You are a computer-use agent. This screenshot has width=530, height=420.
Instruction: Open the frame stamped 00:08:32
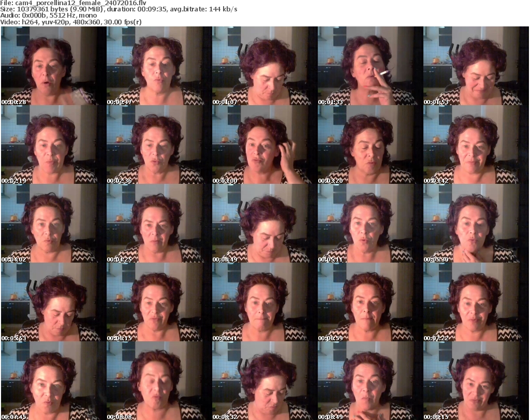[x=264, y=381]
